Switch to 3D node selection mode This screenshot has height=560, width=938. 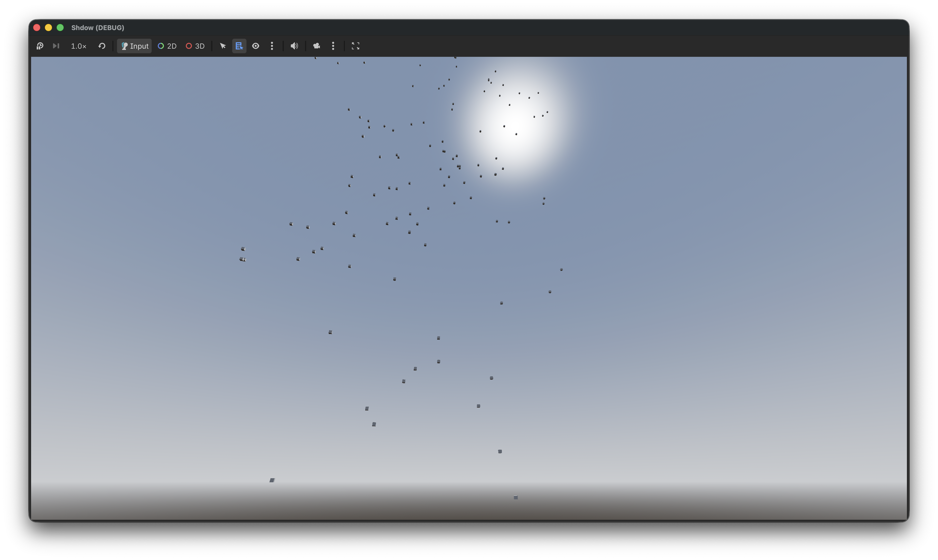click(195, 46)
